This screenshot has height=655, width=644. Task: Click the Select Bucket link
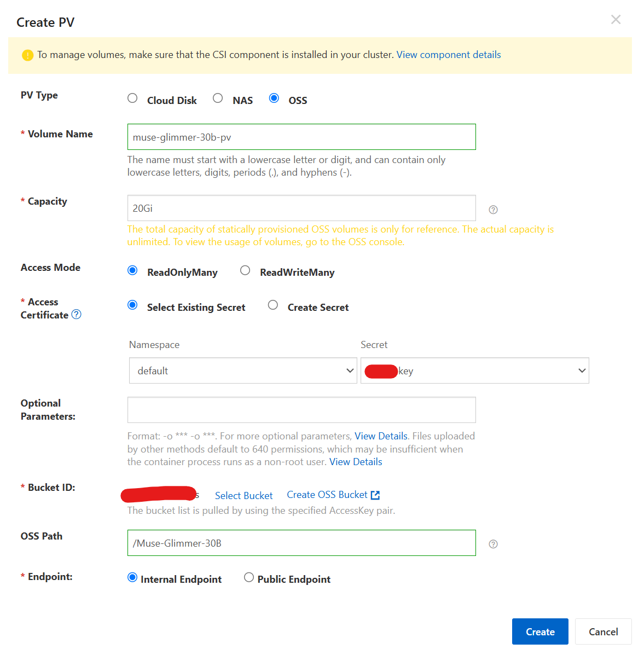244,495
